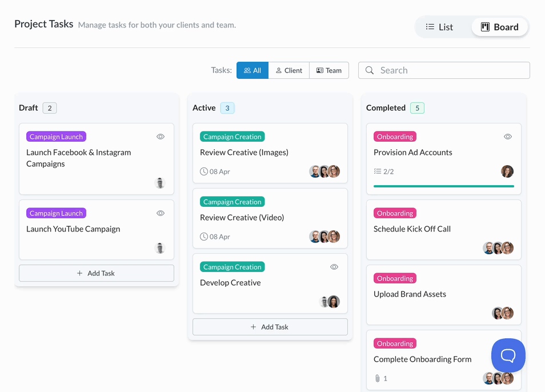This screenshot has height=392, width=545.
Task: Click the Provision Ad Accounts progress bar
Action: pyautogui.click(x=443, y=186)
